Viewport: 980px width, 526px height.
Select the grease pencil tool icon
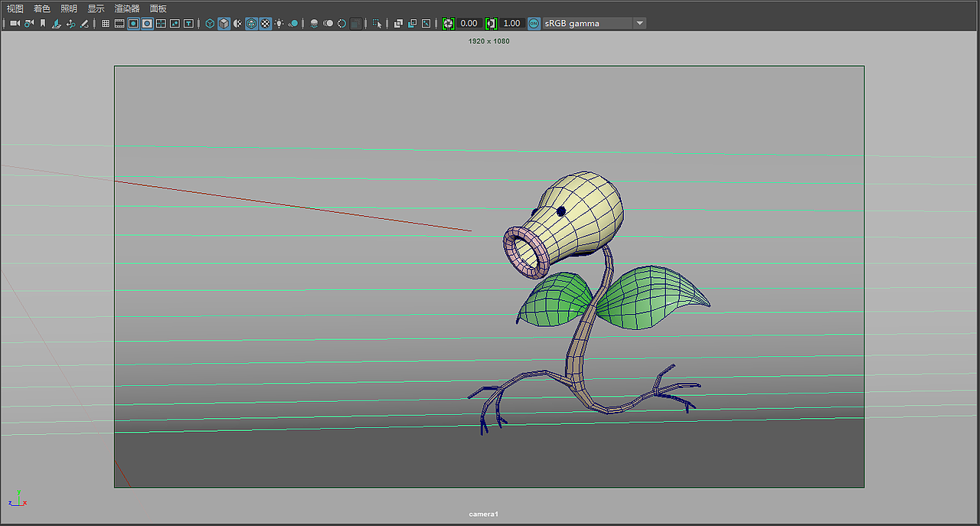click(84, 23)
